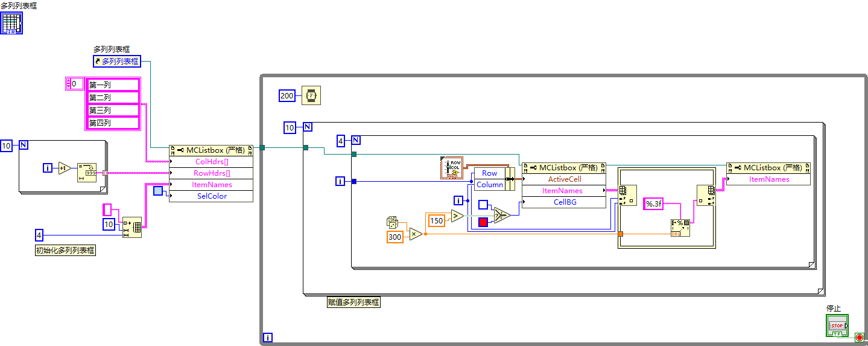
Task: Select the while loop iteration terminal i
Action: pos(268,338)
